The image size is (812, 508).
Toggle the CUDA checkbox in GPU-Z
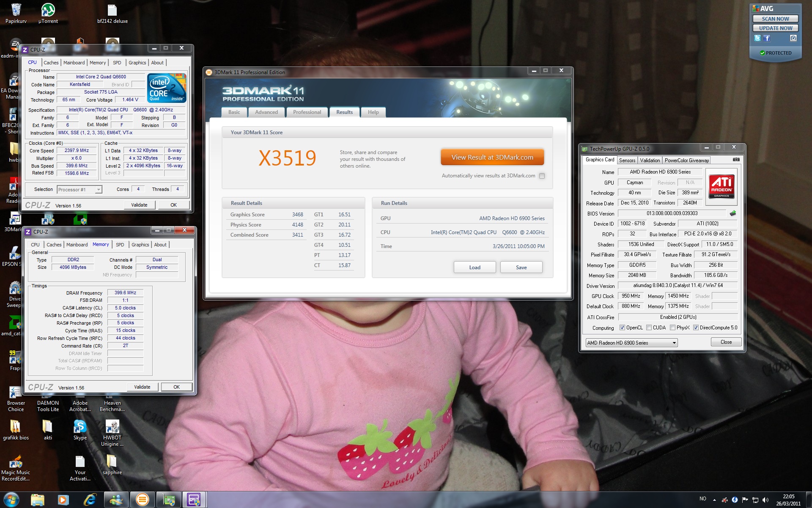649,328
